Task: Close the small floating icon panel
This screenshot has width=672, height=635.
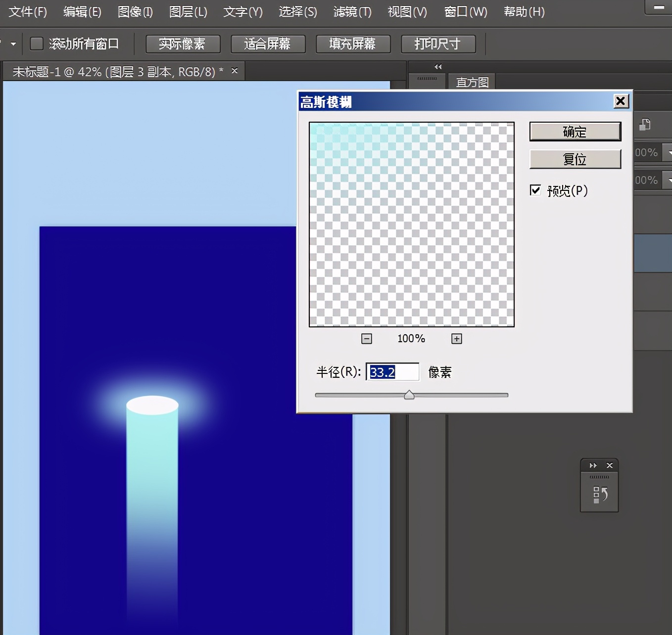Action: [x=610, y=465]
